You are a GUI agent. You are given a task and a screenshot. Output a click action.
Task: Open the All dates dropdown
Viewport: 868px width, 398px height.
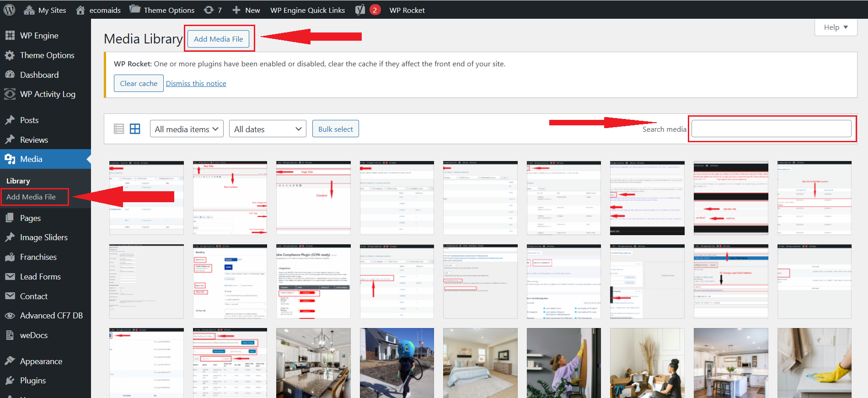[268, 129]
